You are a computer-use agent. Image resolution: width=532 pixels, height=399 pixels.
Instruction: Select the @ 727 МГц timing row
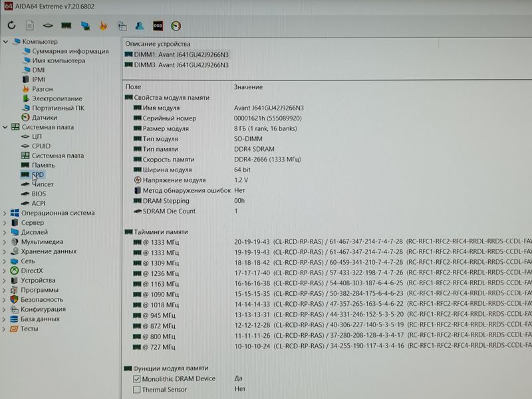(x=332, y=346)
